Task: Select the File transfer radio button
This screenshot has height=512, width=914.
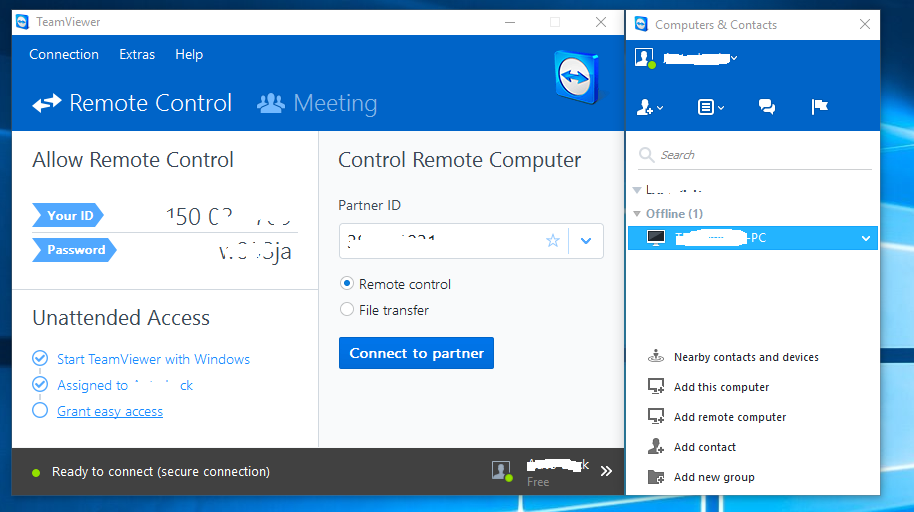Action: [347, 310]
